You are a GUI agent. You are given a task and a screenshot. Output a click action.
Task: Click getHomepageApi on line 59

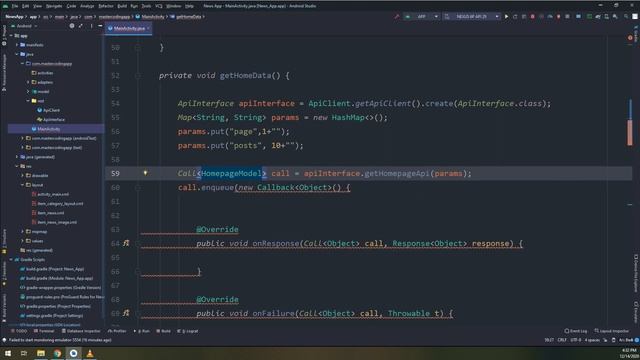click(397, 173)
